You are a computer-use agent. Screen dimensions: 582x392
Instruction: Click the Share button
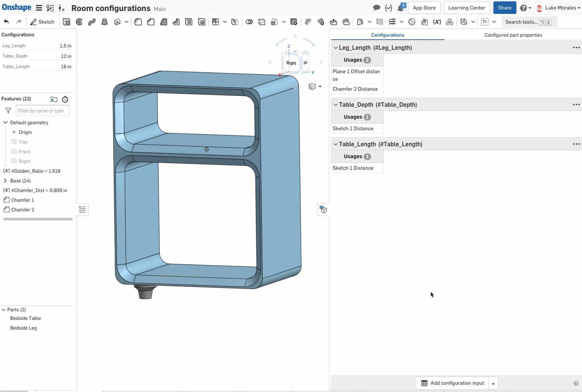pyautogui.click(x=504, y=8)
